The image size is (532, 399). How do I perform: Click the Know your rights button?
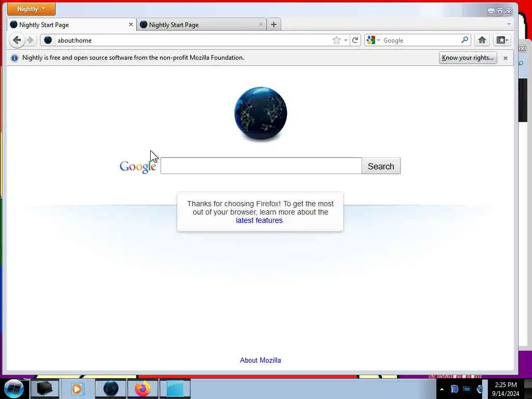pyautogui.click(x=468, y=58)
